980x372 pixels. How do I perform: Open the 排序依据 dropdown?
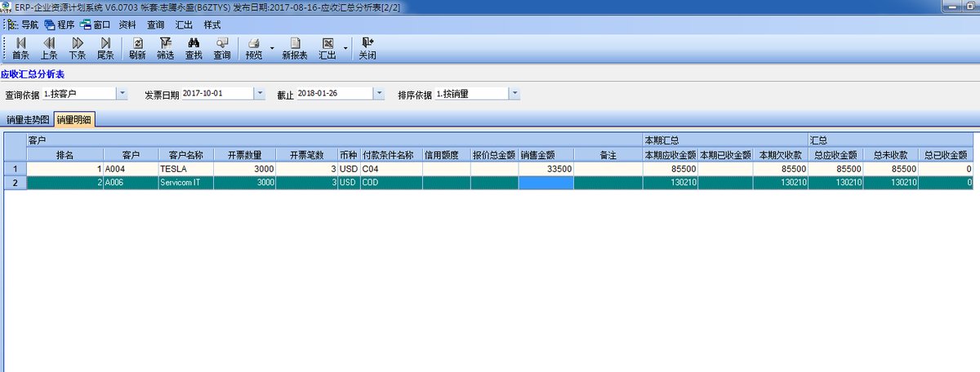[514, 94]
